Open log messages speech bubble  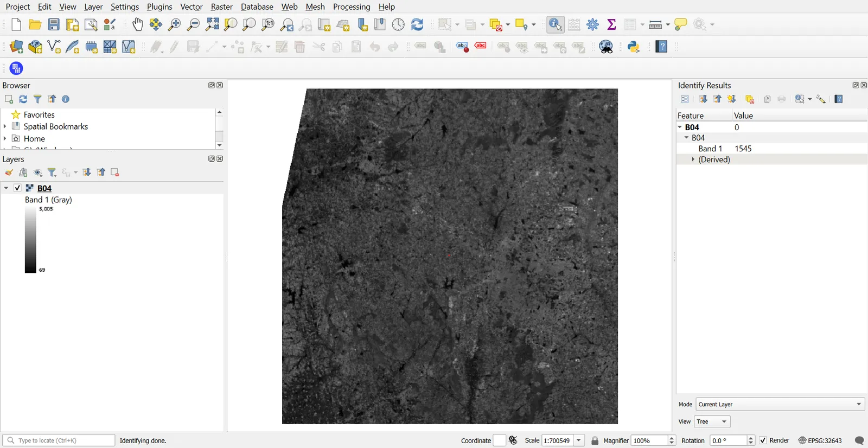point(859,440)
